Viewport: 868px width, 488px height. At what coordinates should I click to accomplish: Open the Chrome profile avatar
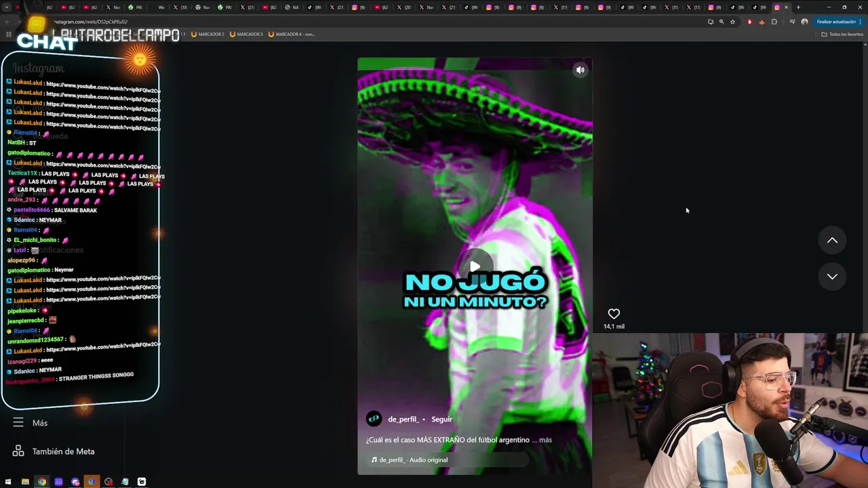coord(804,22)
